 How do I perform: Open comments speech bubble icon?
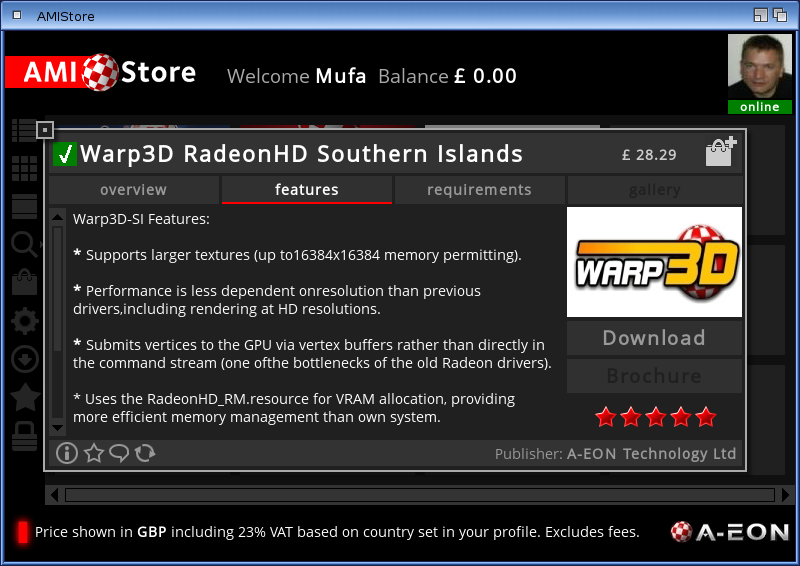pyautogui.click(x=119, y=453)
